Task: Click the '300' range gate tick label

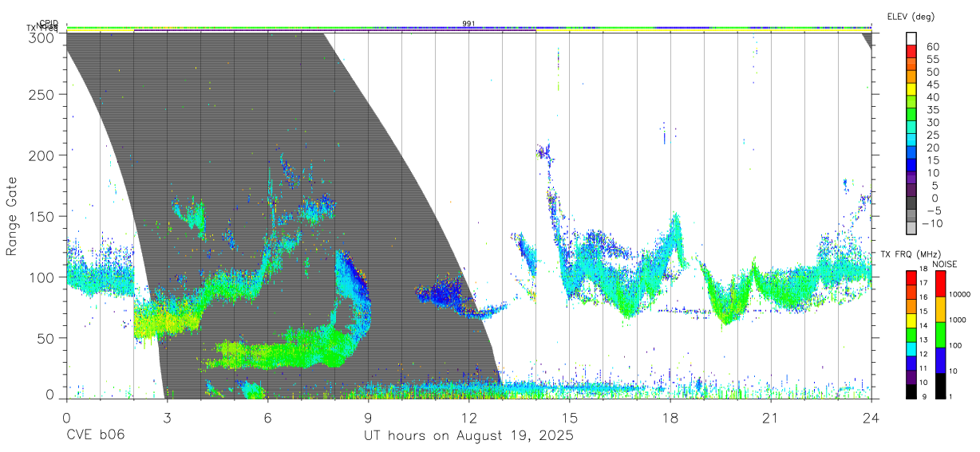Action: click(43, 37)
